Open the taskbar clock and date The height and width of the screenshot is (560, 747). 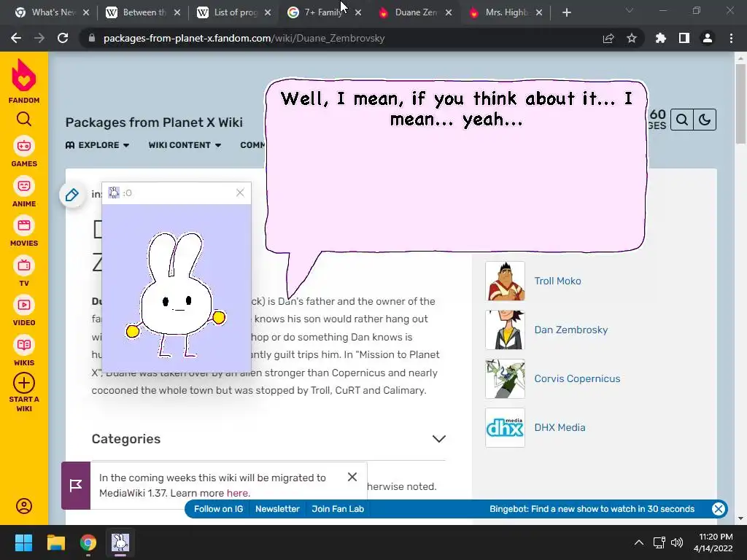713,542
